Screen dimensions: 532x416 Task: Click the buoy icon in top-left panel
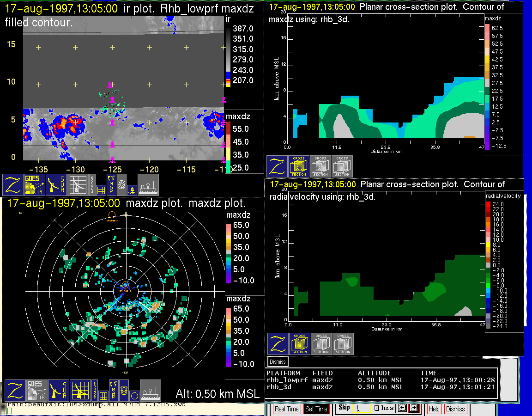pyautogui.click(x=132, y=189)
